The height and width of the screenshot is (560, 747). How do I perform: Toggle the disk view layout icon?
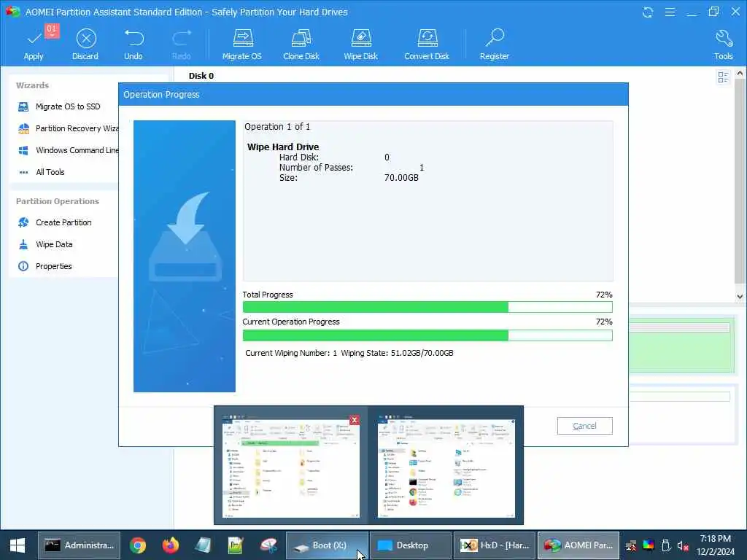click(x=723, y=77)
